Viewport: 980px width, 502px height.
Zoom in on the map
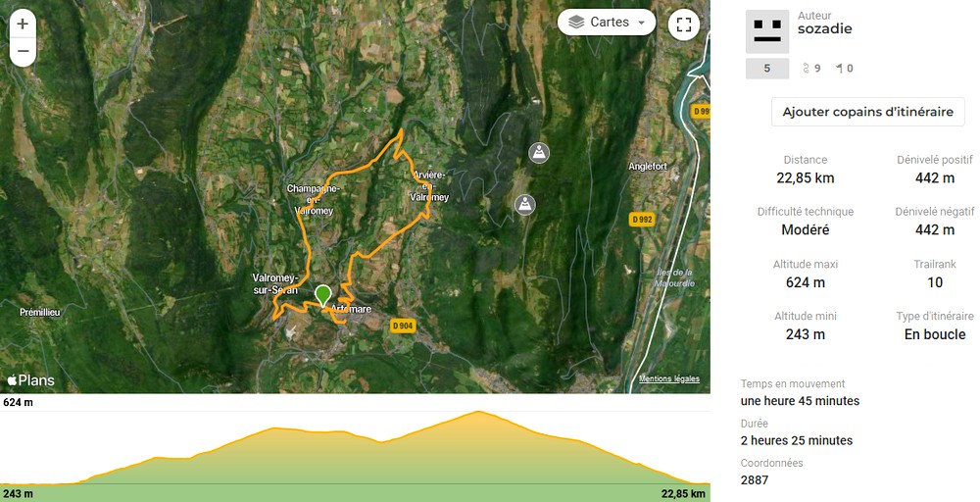[23, 25]
